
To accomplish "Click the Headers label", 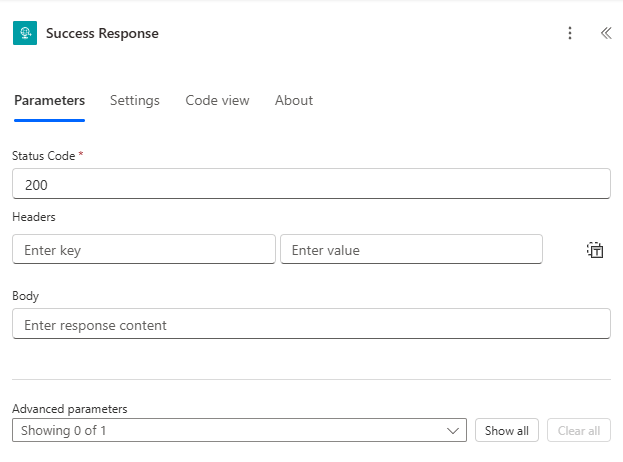I will click(x=34, y=216).
